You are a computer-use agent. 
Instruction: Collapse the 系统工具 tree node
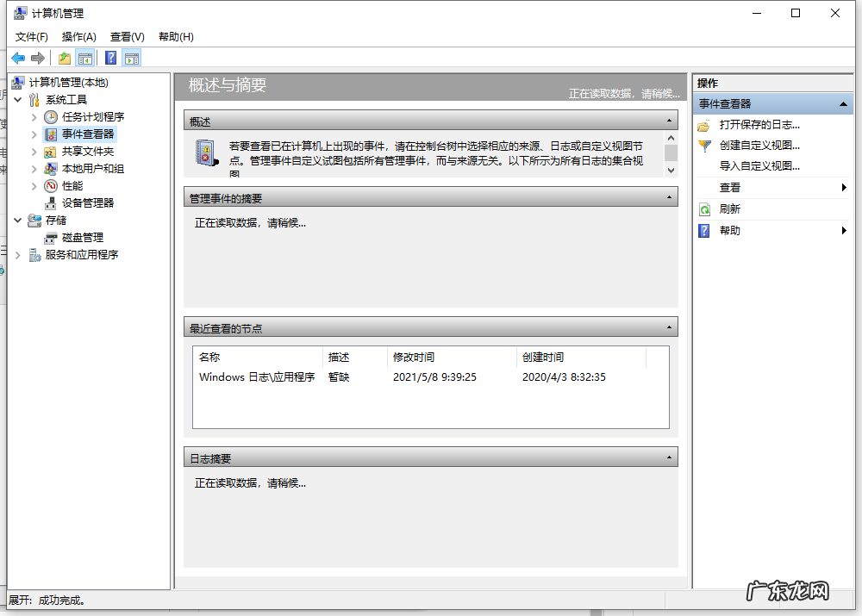(x=19, y=99)
